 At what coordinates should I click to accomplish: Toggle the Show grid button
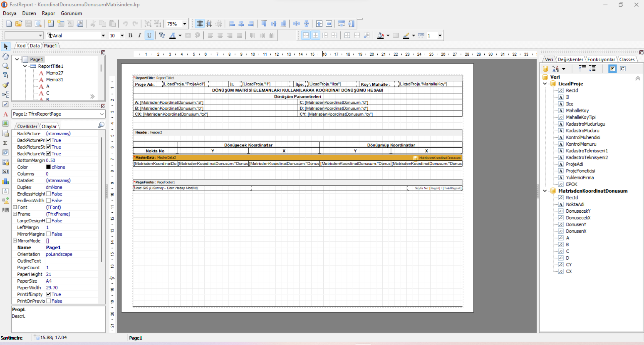click(200, 23)
